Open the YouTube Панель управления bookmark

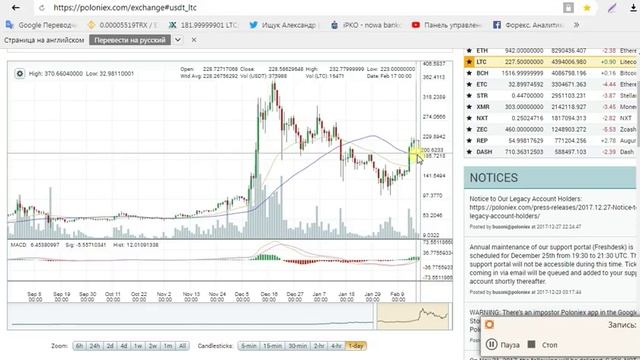(x=447, y=25)
